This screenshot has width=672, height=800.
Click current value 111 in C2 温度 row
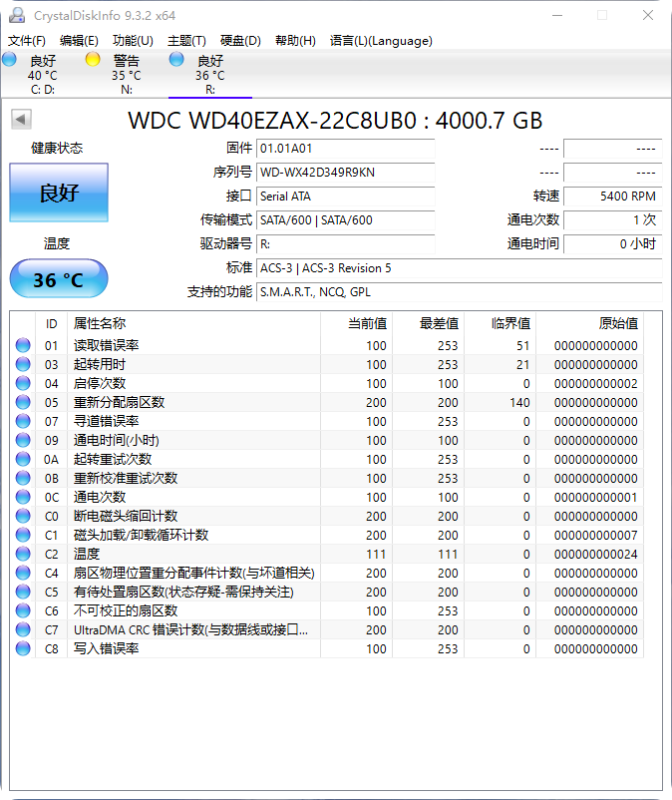(376, 554)
